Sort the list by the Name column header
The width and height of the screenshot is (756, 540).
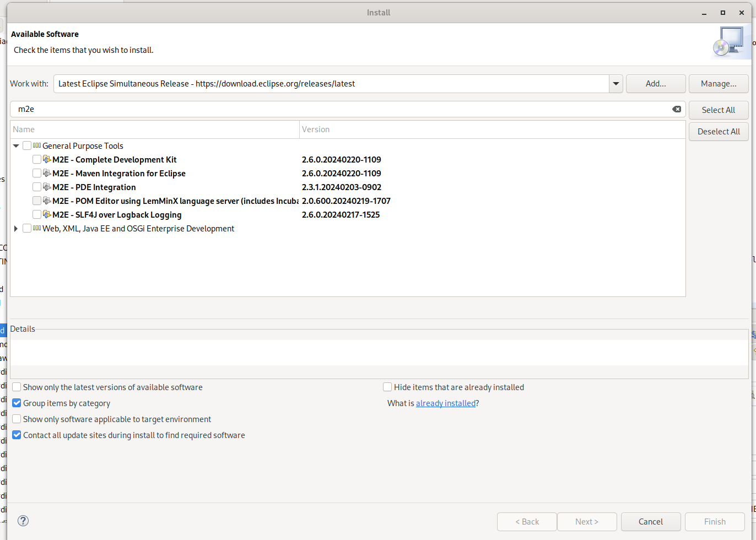click(155, 129)
